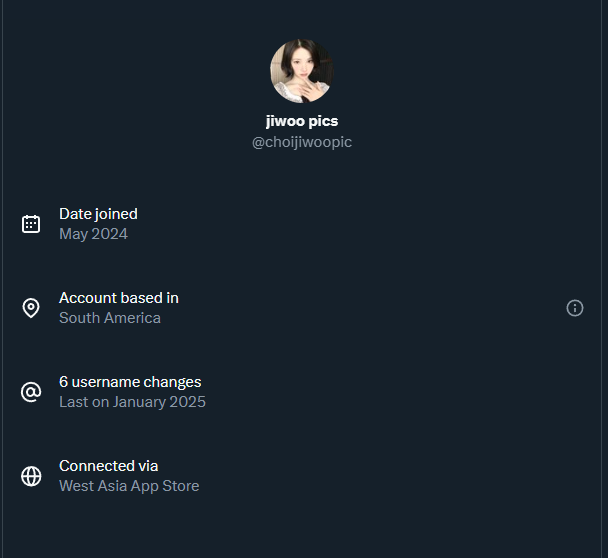The width and height of the screenshot is (608, 558).
Task: Select the Connected via label
Action: [x=109, y=466]
